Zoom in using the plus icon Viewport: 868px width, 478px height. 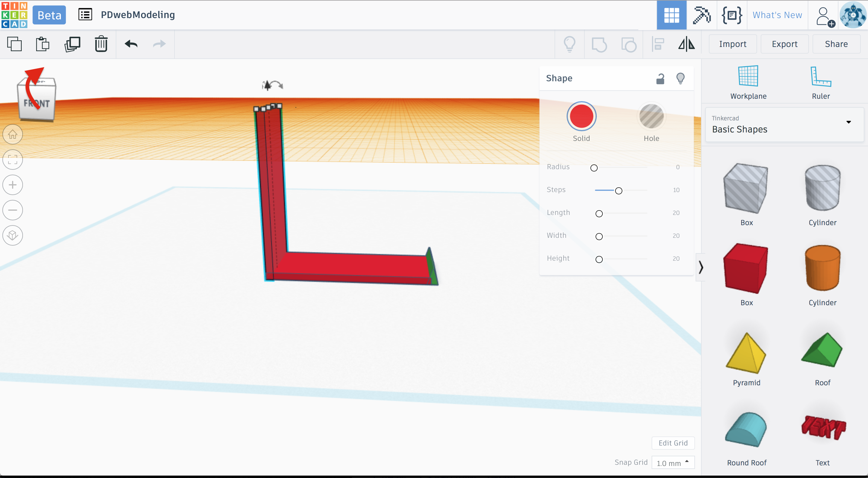13,185
